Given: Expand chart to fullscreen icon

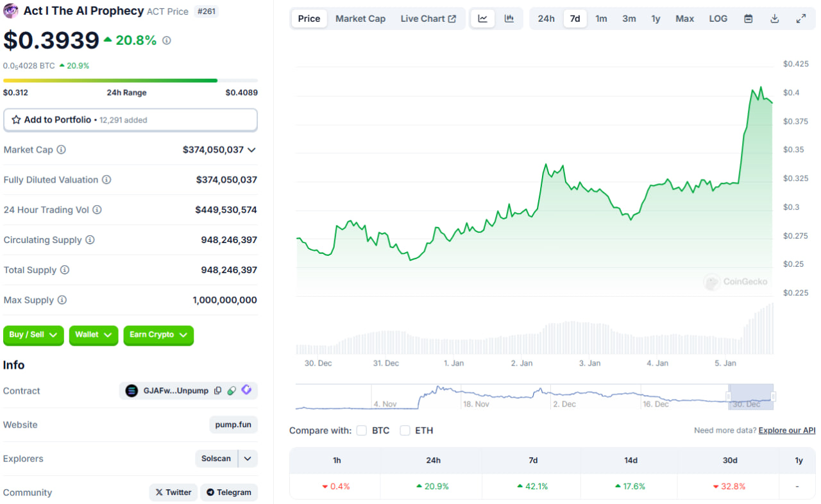Looking at the screenshot, I should point(801,19).
